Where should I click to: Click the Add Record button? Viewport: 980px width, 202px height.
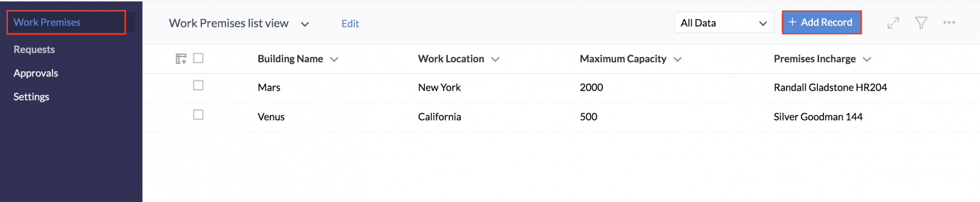click(x=821, y=23)
